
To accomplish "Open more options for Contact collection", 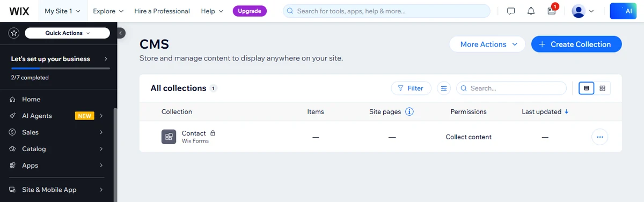I will [x=600, y=137].
